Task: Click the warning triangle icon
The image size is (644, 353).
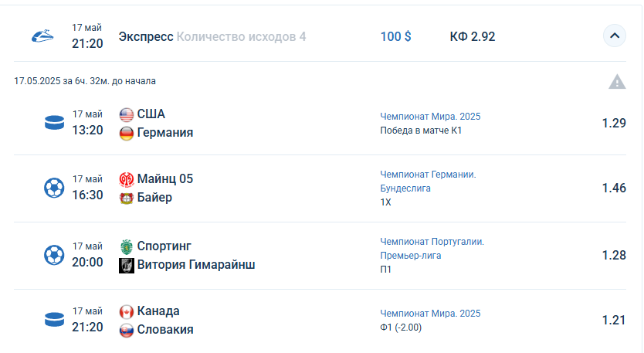Action: (617, 81)
